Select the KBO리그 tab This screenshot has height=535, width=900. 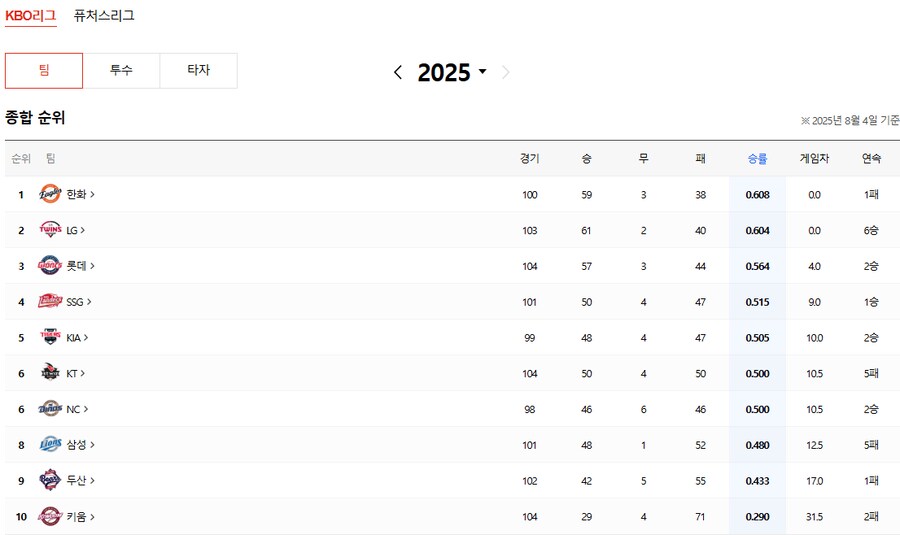30,15
